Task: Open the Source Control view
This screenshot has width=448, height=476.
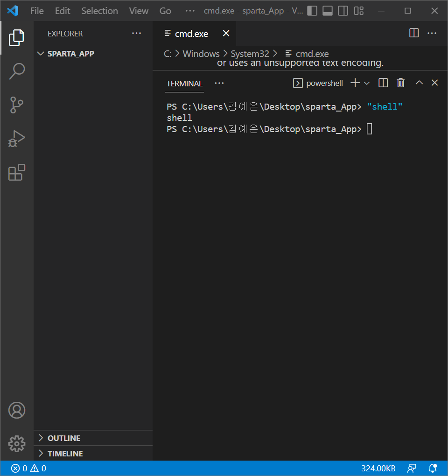Action: 17,105
